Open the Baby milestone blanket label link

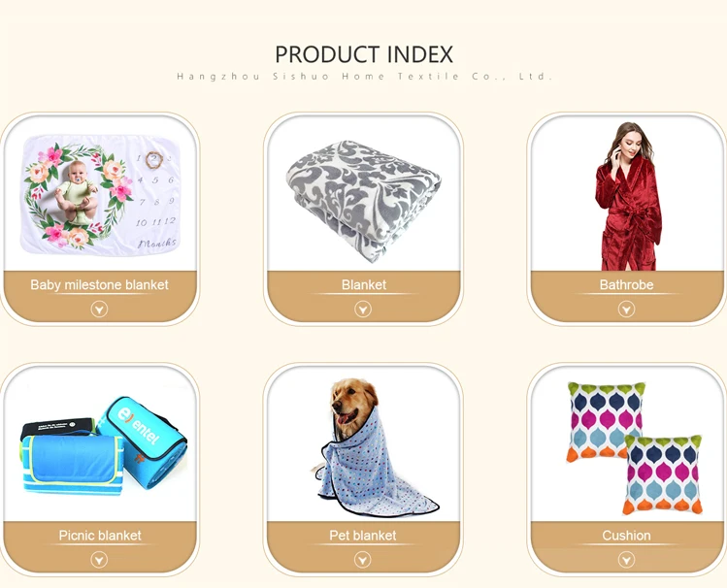click(x=99, y=284)
